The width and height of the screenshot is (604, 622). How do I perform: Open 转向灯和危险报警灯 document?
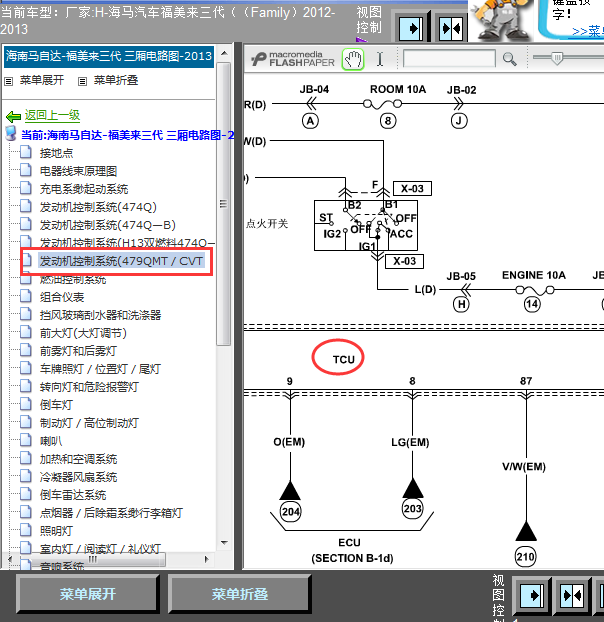pos(89,387)
